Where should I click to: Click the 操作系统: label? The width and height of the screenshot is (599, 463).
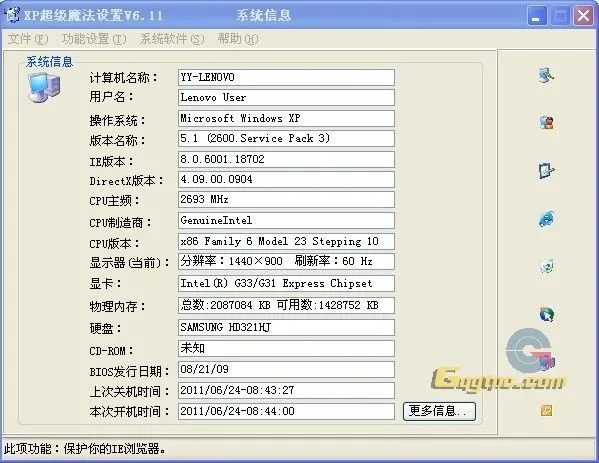(117, 121)
